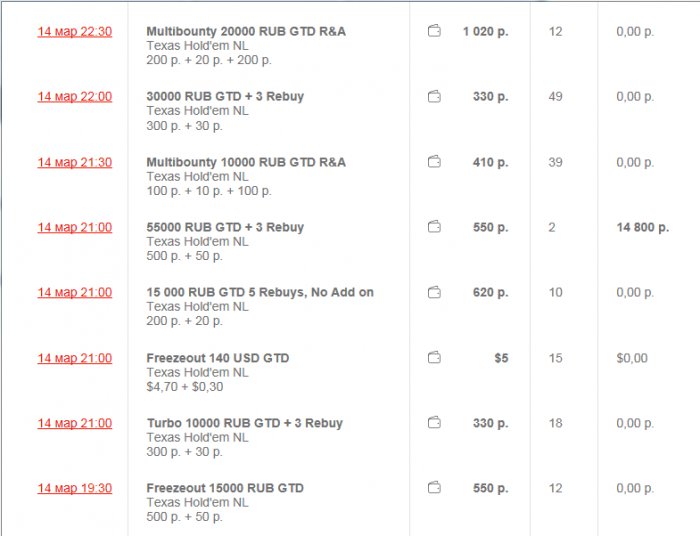Viewport: 700px width, 536px height.
Task: Click wallet icon next to 30000 RUB GTD row
Action: point(434,97)
